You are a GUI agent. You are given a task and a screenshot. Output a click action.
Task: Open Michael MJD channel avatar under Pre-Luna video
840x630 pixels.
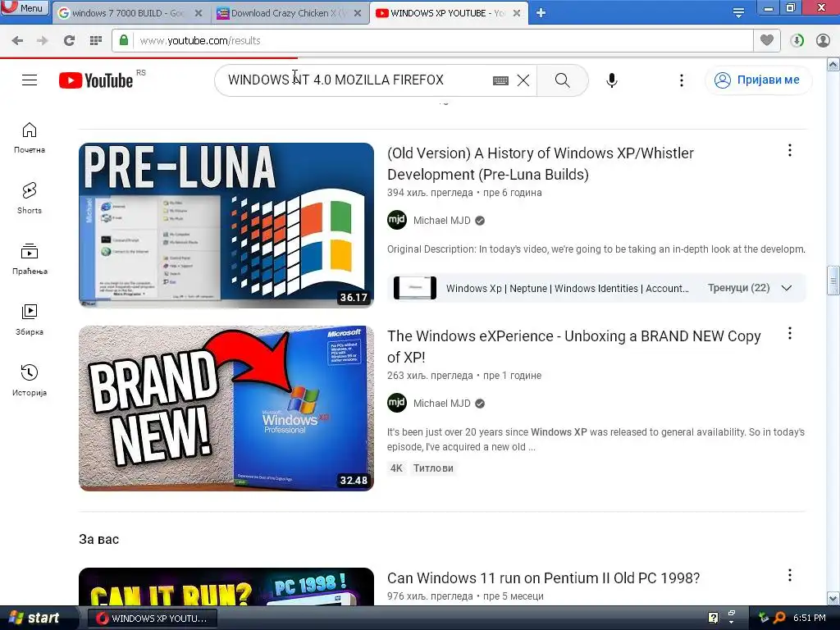click(397, 220)
